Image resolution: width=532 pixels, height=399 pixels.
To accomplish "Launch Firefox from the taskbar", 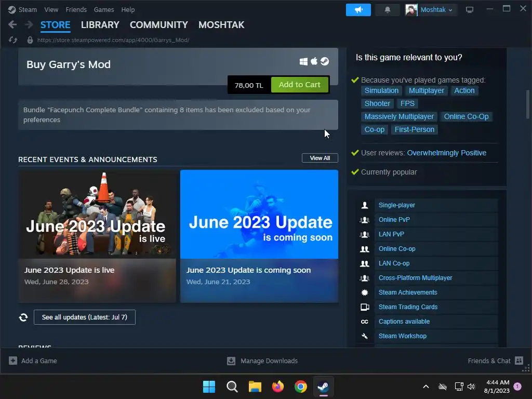I will point(278,387).
